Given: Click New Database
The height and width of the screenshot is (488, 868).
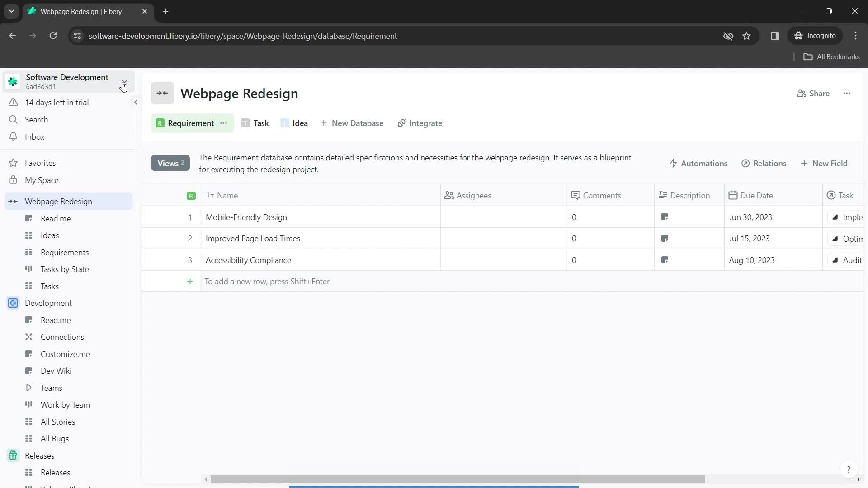Looking at the screenshot, I should click(x=352, y=123).
